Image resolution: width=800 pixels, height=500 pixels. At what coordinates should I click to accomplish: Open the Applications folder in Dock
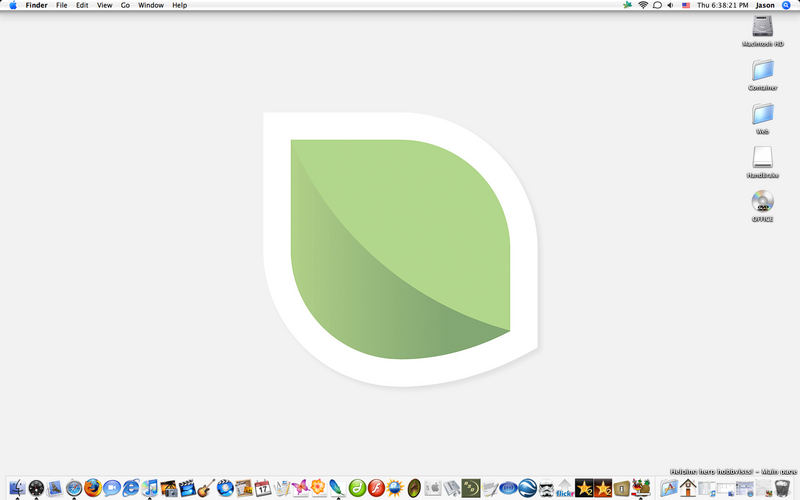coord(669,488)
